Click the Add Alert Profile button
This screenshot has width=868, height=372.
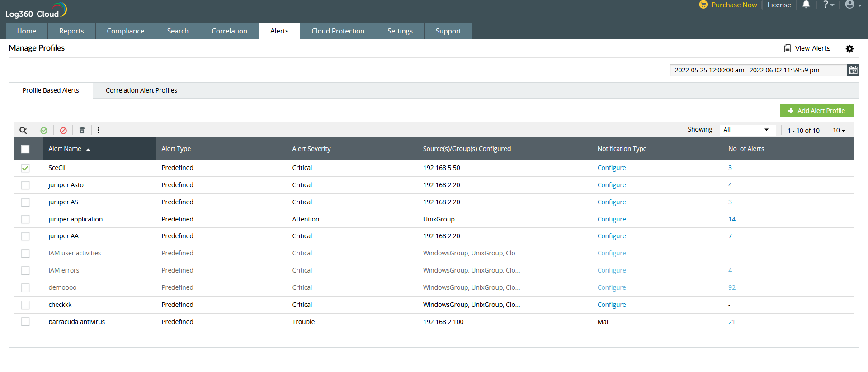pyautogui.click(x=816, y=111)
